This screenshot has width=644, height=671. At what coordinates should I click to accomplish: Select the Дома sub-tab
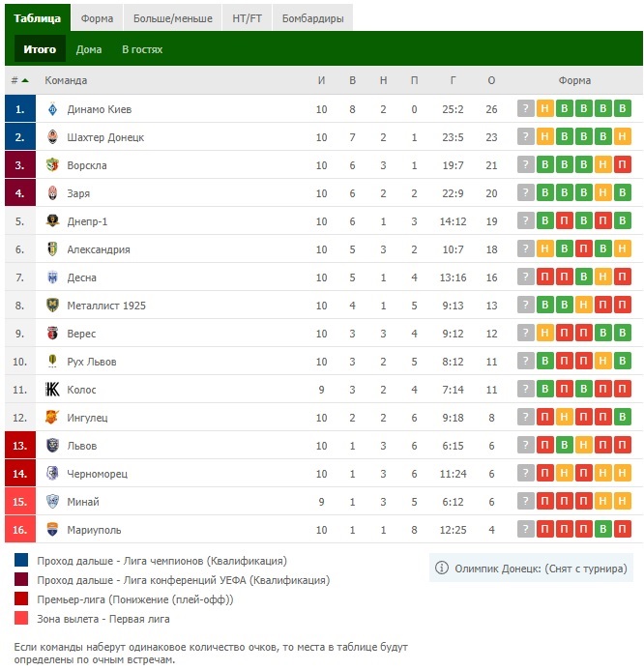click(89, 49)
